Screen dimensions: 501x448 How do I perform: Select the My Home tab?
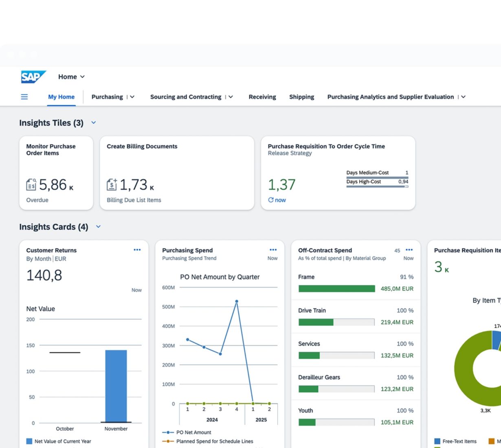tap(61, 97)
